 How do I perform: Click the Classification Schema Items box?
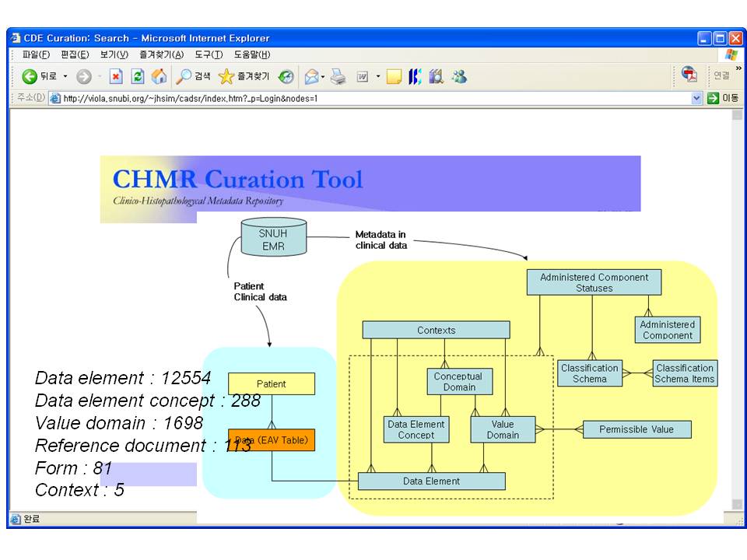click(685, 373)
